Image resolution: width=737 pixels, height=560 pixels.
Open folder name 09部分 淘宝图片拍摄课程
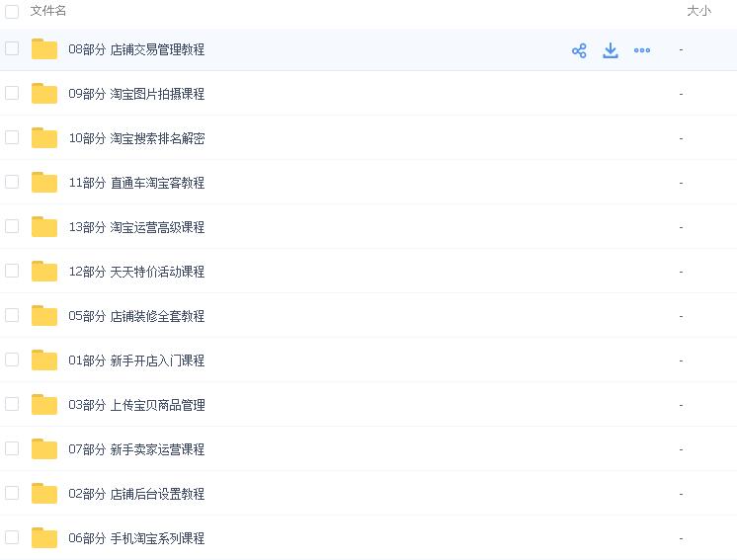tap(136, 94)
